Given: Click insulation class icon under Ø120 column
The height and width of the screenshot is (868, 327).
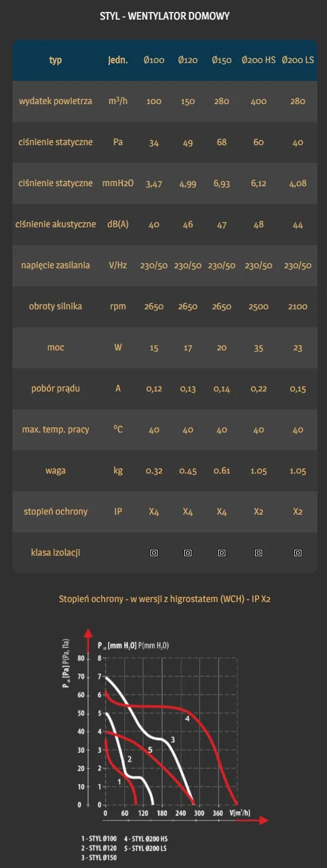Looking at the screenshot, I should tap(188, 553).
